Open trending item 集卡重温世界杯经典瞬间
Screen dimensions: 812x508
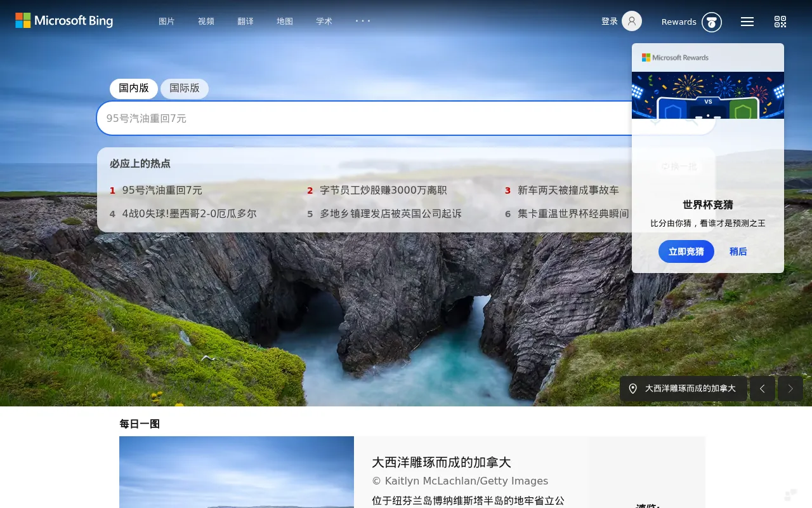pos(573,213)
